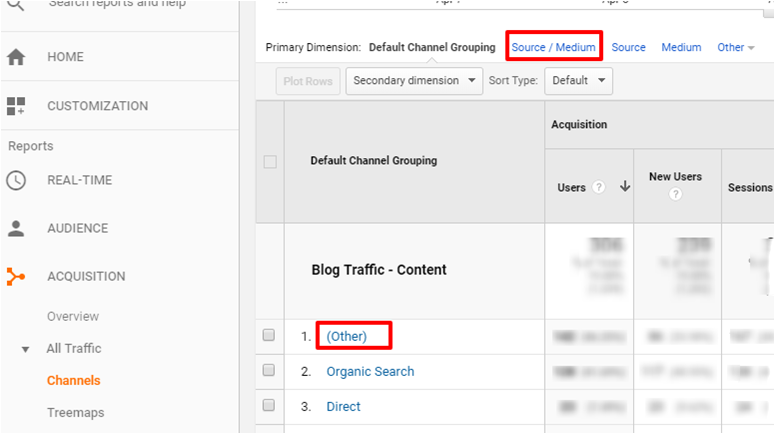Click the search magnifier icon
This screenshot has width=775, height=434.
coord(16,5)
